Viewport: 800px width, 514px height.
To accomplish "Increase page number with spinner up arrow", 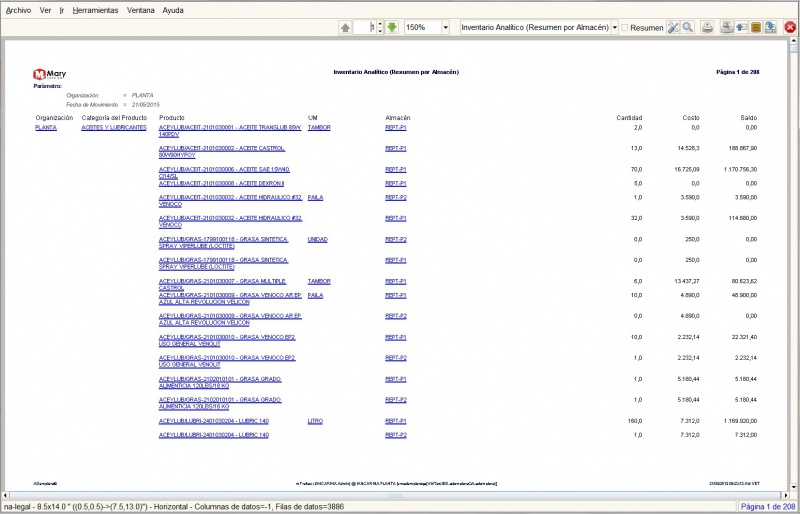I will (380, 25).
